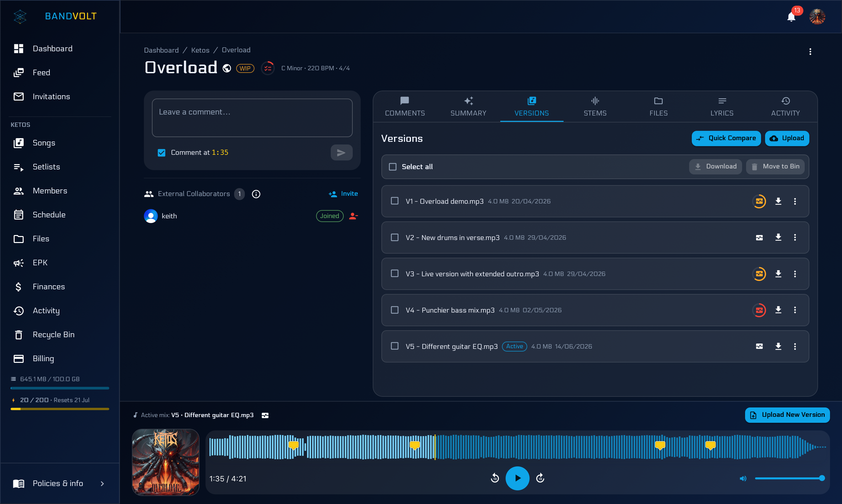This screenshot has width=842, height=504.
Task: Open waveform analysis for V1 Overload demo
Action: pyautogui.click(x=759, y=201)
